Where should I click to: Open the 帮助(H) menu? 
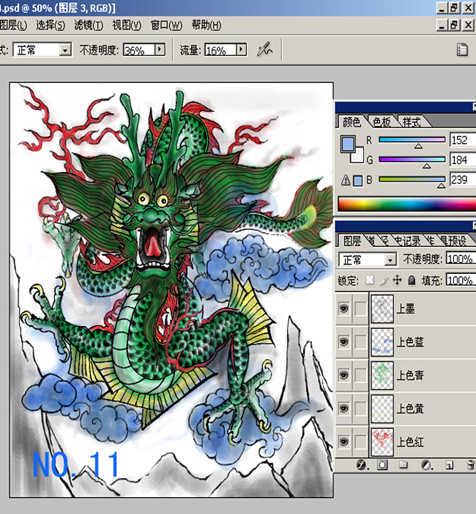(x=206, y=25)
